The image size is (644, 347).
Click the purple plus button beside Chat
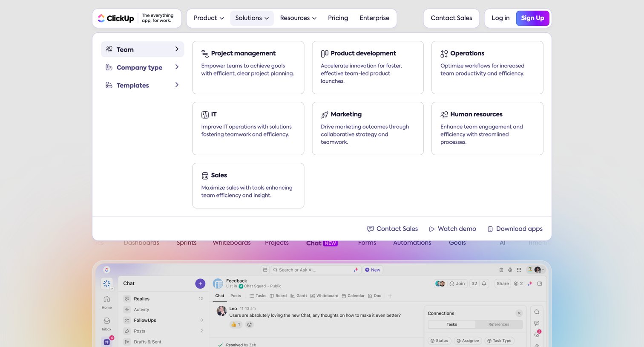pos(200,283)
